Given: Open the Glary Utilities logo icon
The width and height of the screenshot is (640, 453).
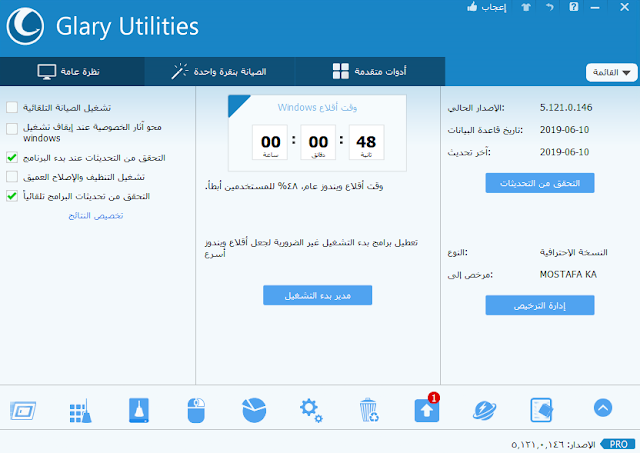Looking at the screenshot, I should click(25, 27).
